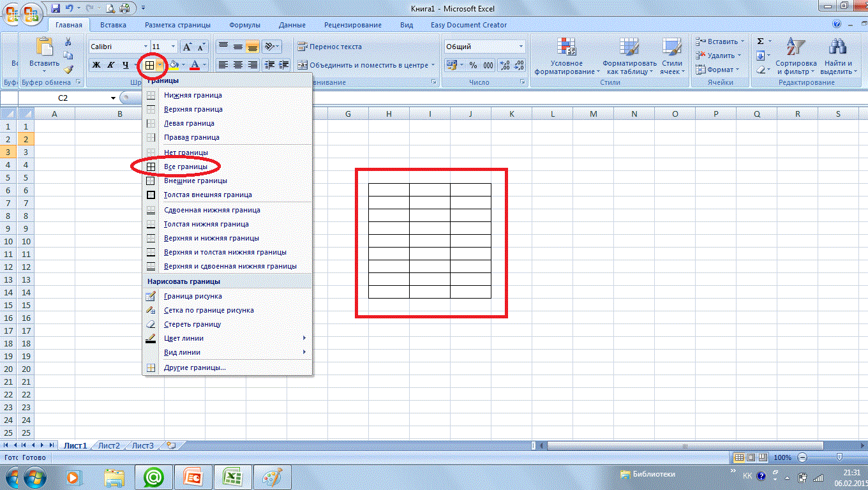Toggle bold formatting (Ж)
The width and height of the screenshot is (868, 490).
coord(96,64)
